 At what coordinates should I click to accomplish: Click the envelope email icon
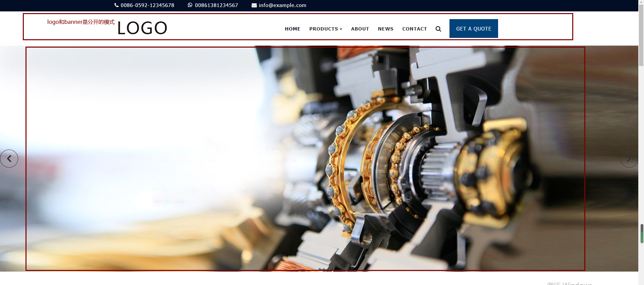(254, 5)
